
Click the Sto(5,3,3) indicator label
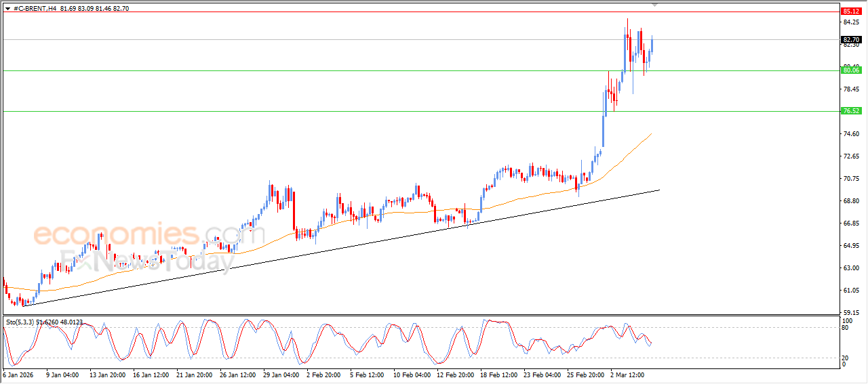coord(22,322)
